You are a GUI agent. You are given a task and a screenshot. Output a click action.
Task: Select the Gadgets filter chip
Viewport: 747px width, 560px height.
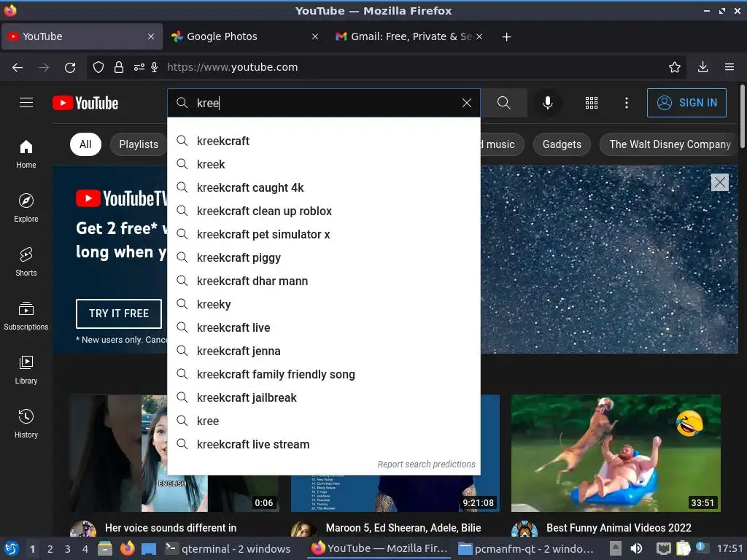(x=562, y=144)
